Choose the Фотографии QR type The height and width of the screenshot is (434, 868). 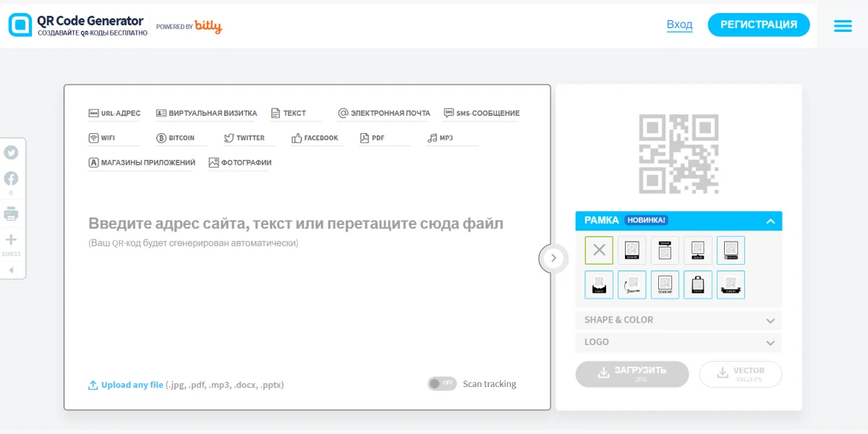pos(240,163)
